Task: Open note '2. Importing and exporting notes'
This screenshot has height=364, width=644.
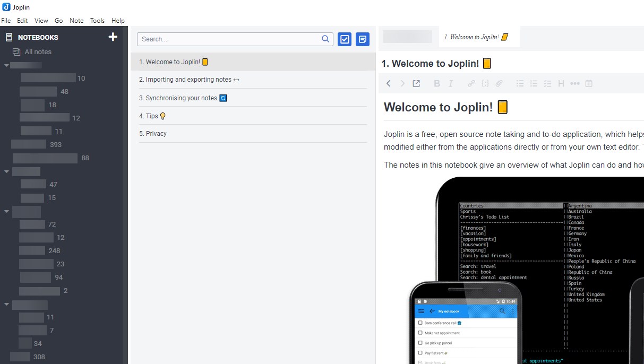Action: [x=253, y=80]
